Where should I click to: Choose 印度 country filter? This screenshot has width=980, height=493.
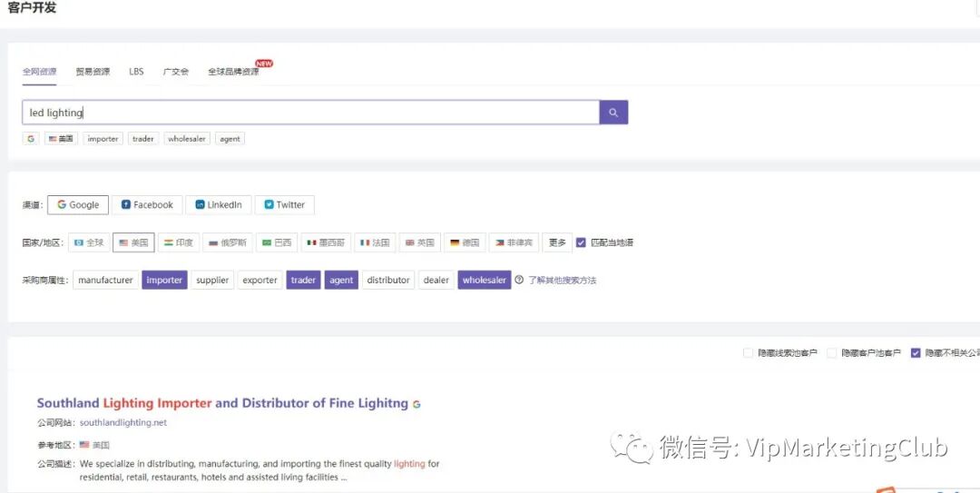(x=179, y=242)
